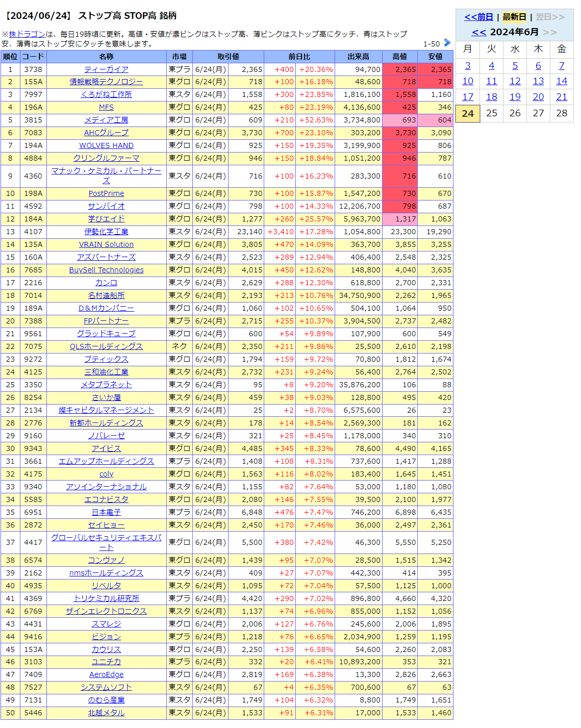581x728 pixels.
Task: Open くろがね工作所 stock link
Action: 106,94
